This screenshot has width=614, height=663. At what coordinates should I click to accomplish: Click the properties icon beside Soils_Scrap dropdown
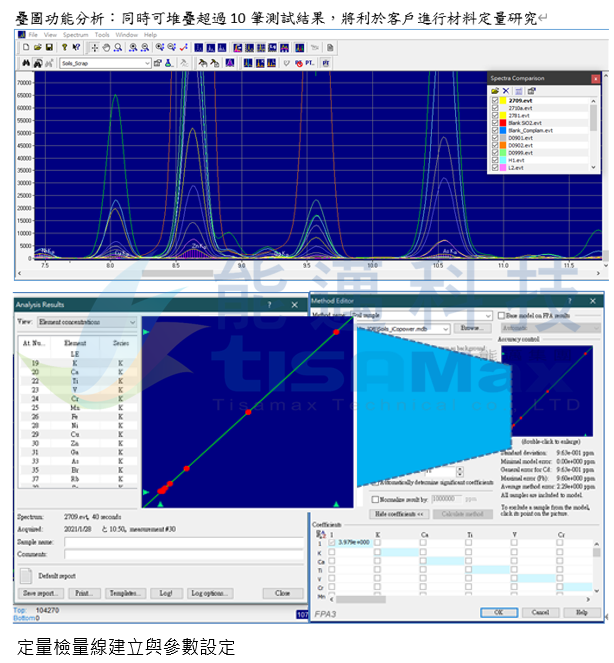click(x=157, y=63)
